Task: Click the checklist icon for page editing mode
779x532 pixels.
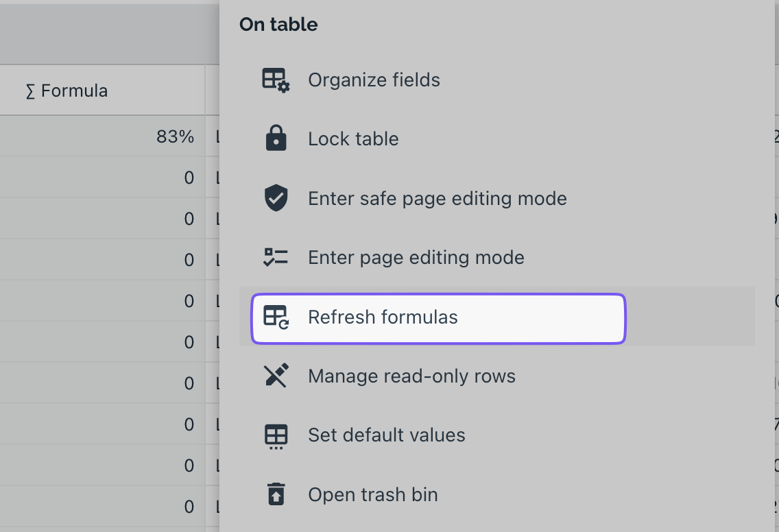Action: (276, 257)
